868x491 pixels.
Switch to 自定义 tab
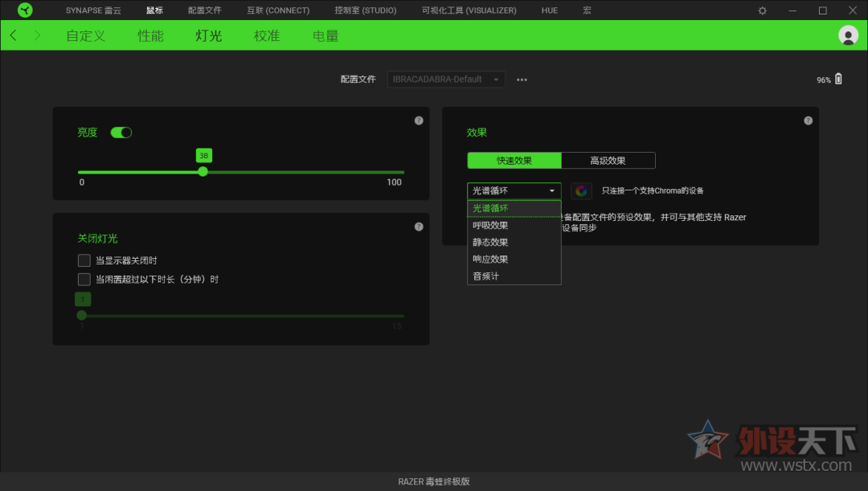(86, 36)
